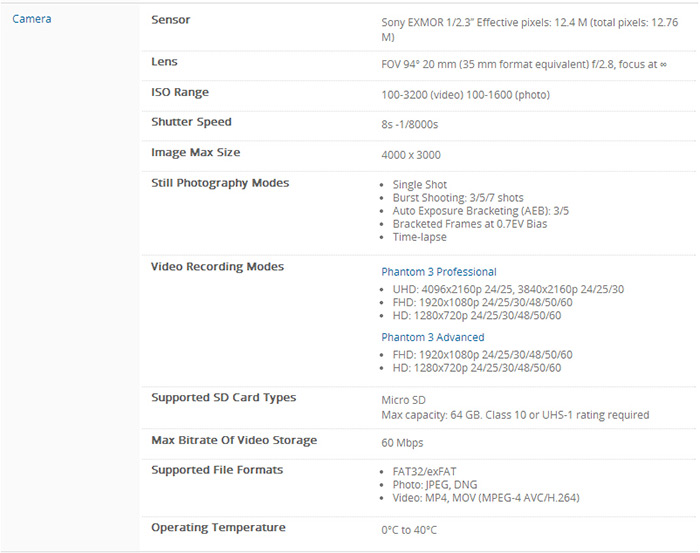Screen dimensions: 700x553
Task: Select the Sensor row label
Action: click(x=170, y=20)
